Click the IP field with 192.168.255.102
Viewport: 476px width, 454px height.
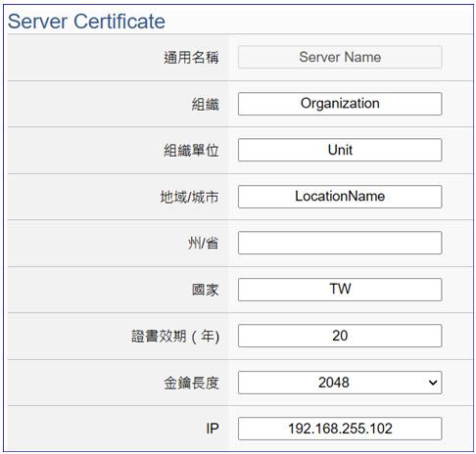(340, 429)
